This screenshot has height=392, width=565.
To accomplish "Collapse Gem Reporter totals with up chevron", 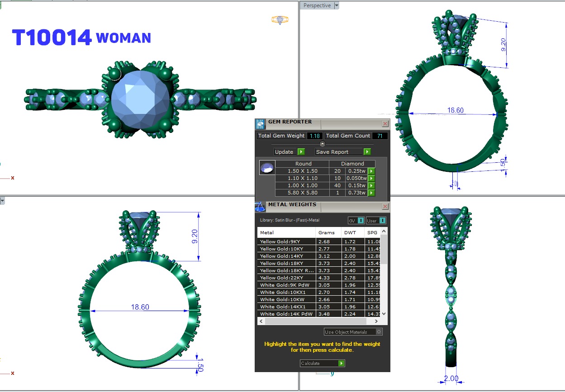I will coord(323,144).
